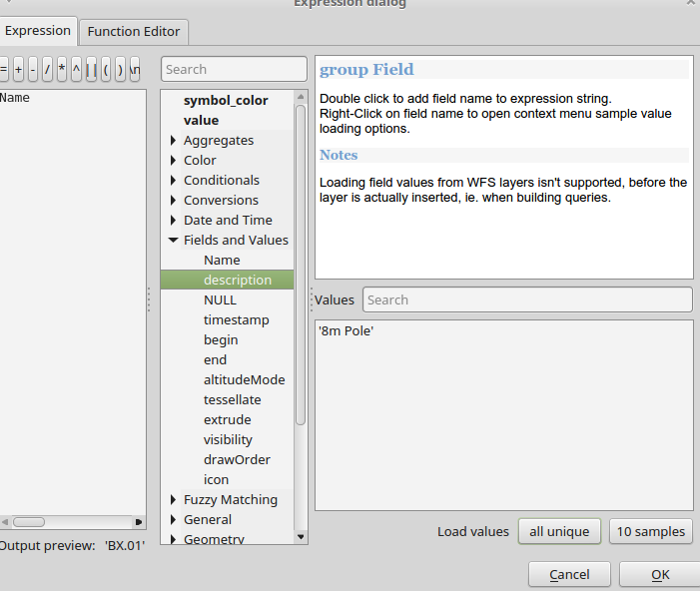Click the expression editor horizontal scrollbar thumb

pyautogui.click(x=29, y=522)
